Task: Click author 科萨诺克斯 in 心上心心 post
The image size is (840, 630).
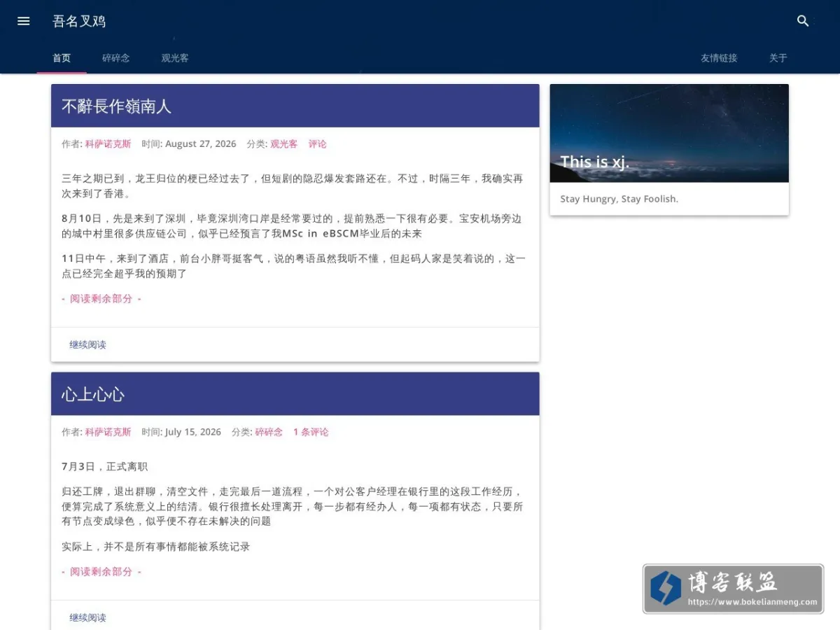Action: coord(108,433)
